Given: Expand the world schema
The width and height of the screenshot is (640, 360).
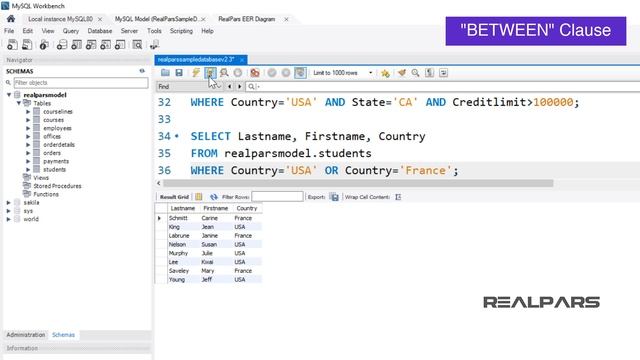Looking at the screenshot, I should click(x=9, y=219).
